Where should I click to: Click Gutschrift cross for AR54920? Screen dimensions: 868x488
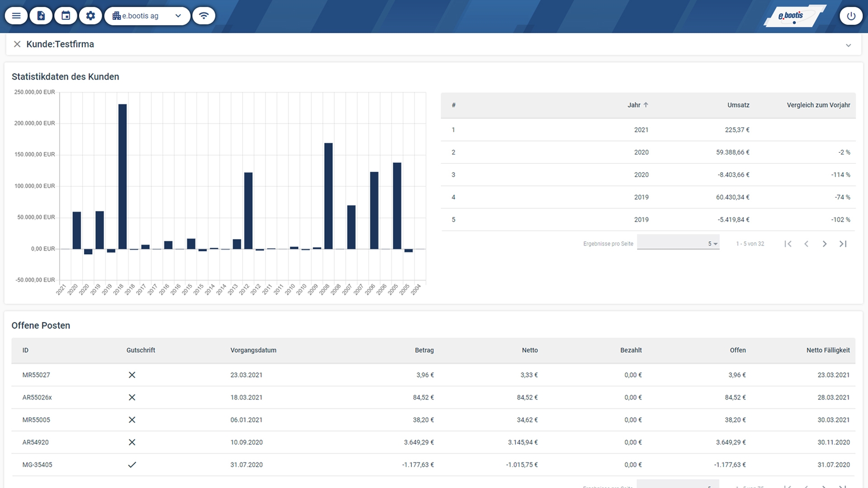132,442
